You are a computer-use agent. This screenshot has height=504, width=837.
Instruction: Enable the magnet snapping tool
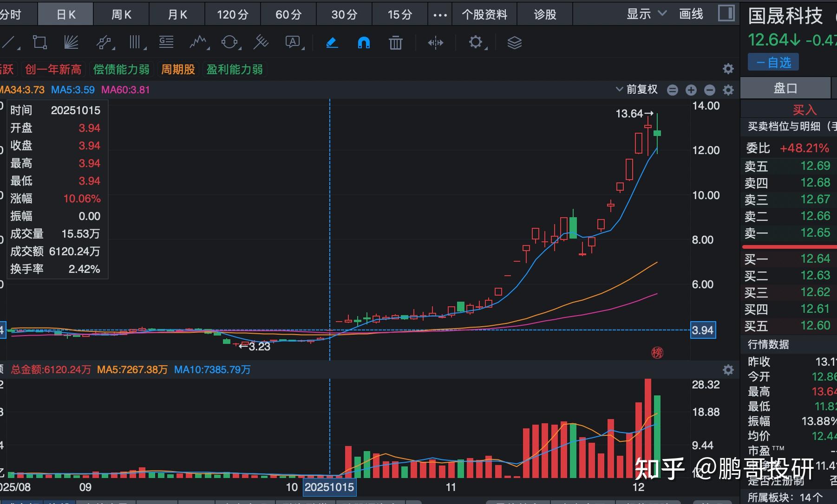364,42
